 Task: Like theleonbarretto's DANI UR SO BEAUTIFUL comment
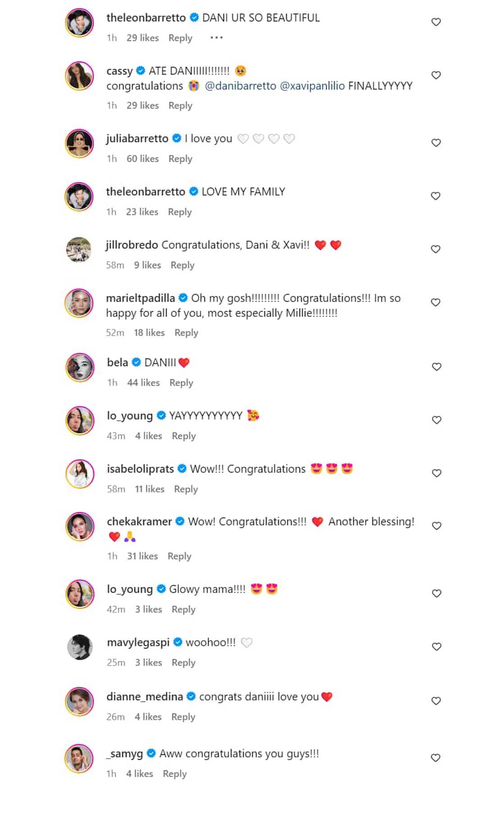[436, 22]
